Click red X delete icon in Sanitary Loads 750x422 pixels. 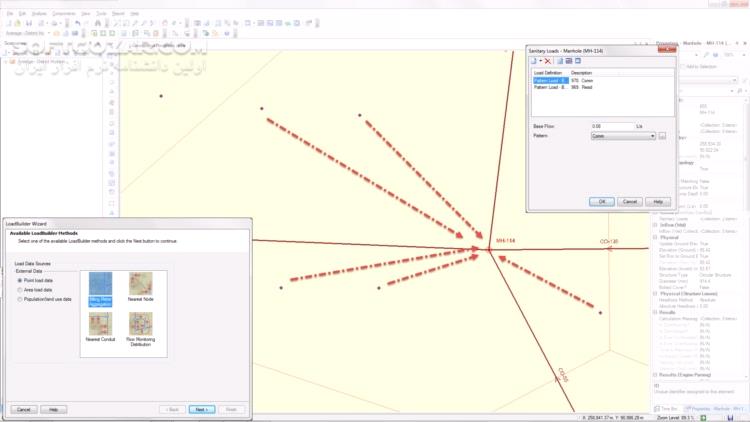click(x=548, y=61)
